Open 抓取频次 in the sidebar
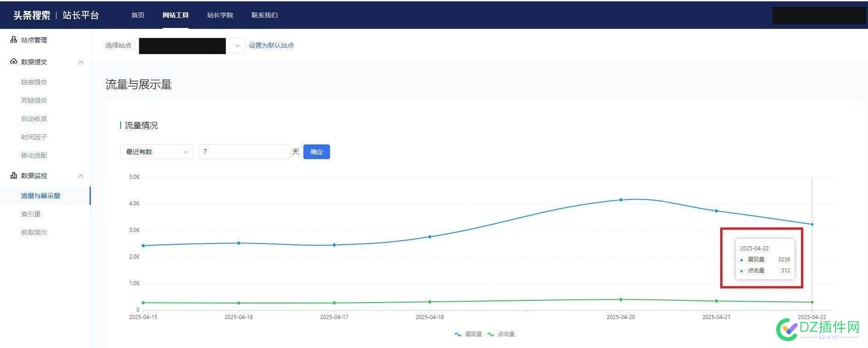The image size is (868, 348). click(34, 232)
